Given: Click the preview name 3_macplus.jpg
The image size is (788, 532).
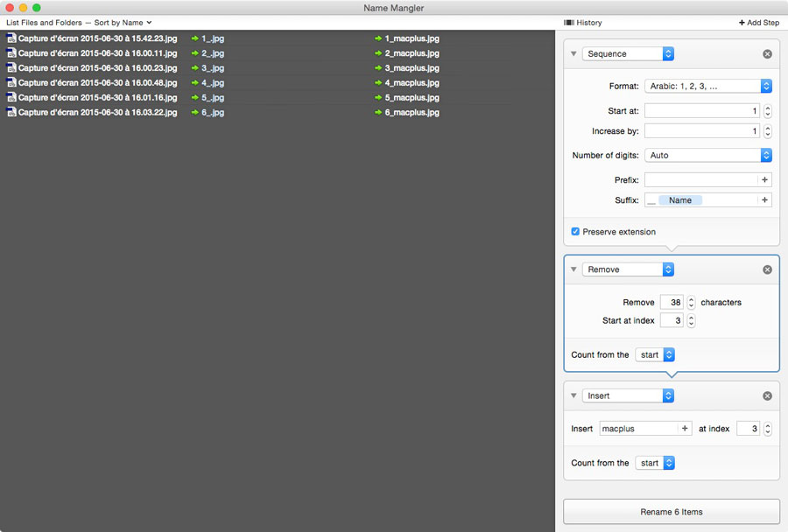Looking at the screenshot, I should [412, 68].
